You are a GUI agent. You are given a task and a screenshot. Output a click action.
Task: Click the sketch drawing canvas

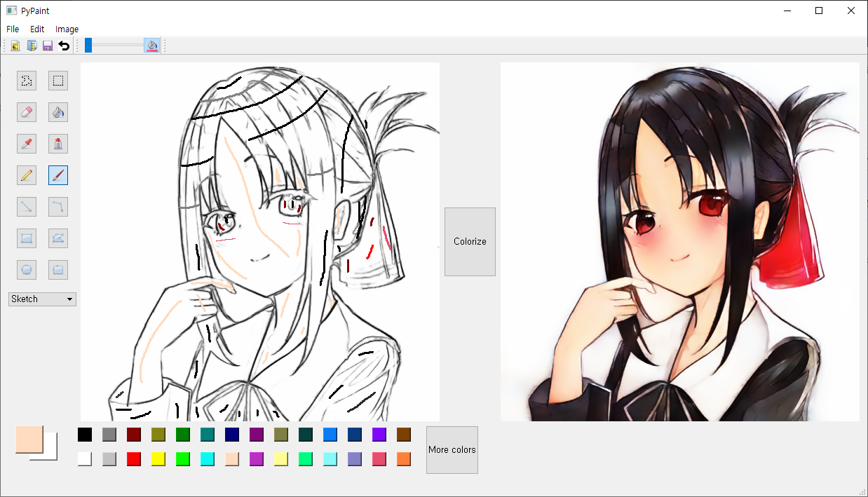click(x=260, y=242)
